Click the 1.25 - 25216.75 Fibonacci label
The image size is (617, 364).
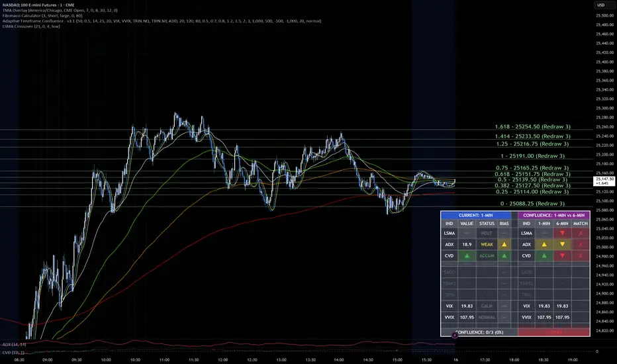pos(532,144)
